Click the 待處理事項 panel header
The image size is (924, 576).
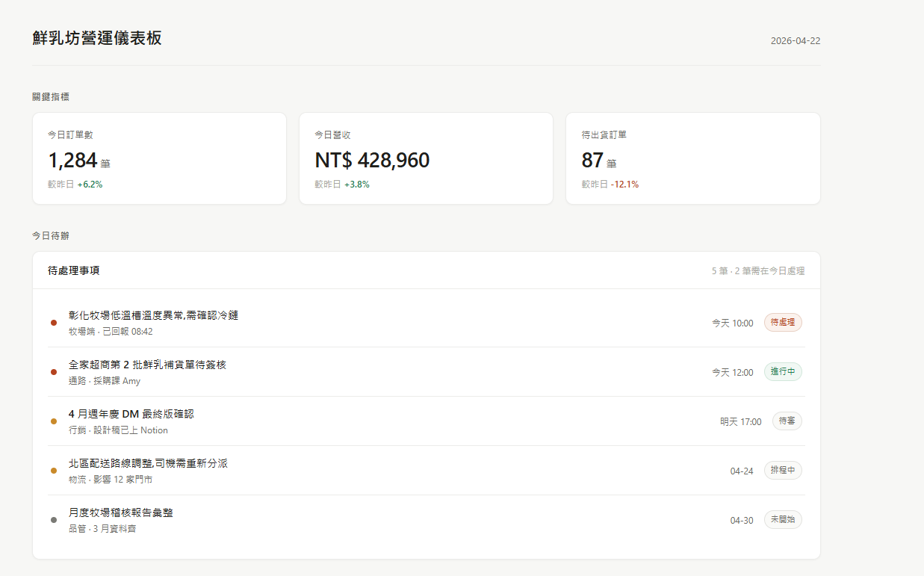point(73,270)
